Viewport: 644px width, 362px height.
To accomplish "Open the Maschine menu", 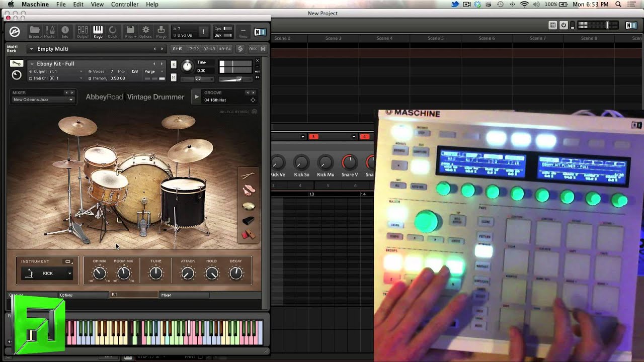I will [x=35, y=5].
